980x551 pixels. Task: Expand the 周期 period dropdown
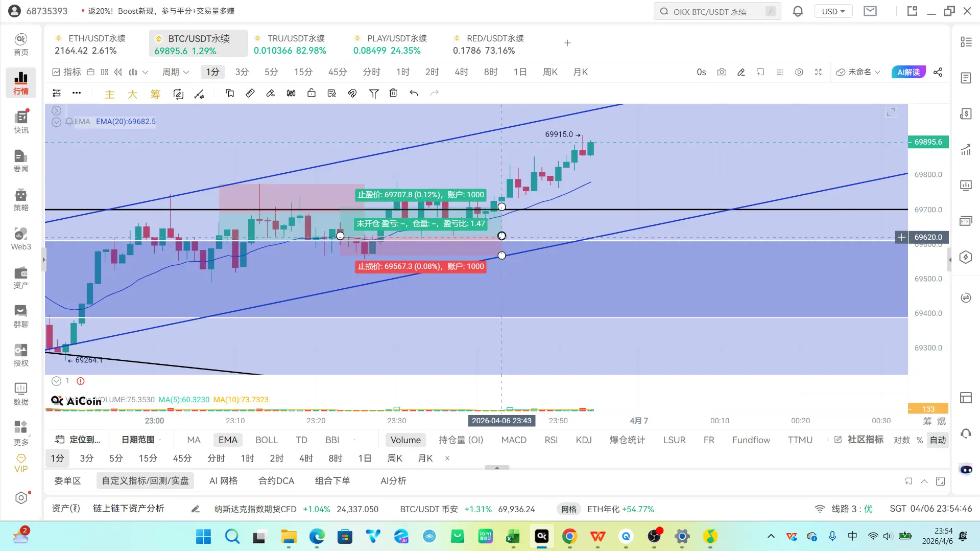point(176,72)
